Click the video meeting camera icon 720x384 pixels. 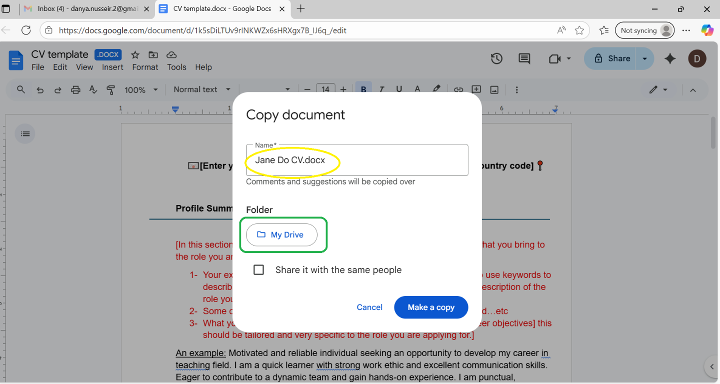click(x=555, y=59)
